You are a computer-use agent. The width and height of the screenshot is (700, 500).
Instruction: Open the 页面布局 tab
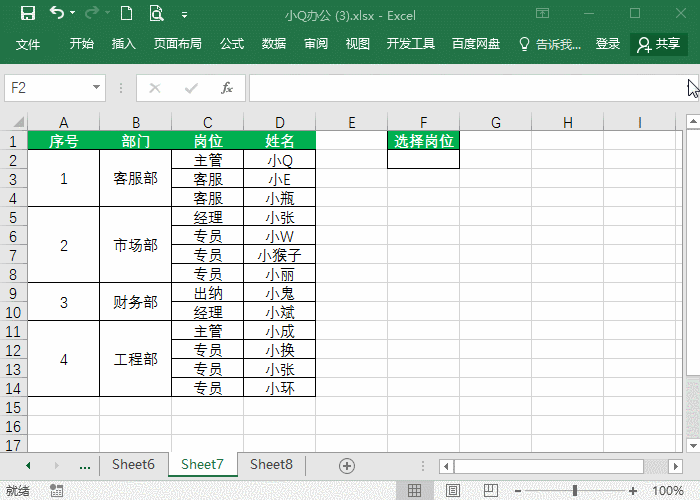coord(178,44)
